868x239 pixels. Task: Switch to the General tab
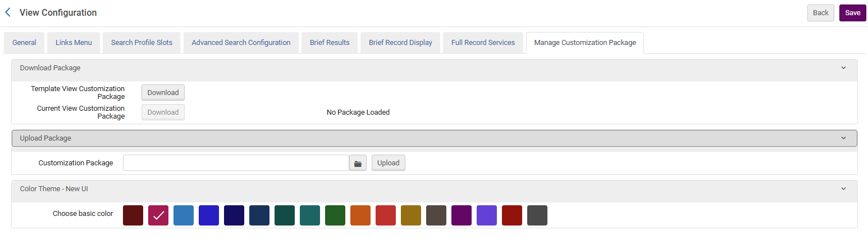pos(24,43)
